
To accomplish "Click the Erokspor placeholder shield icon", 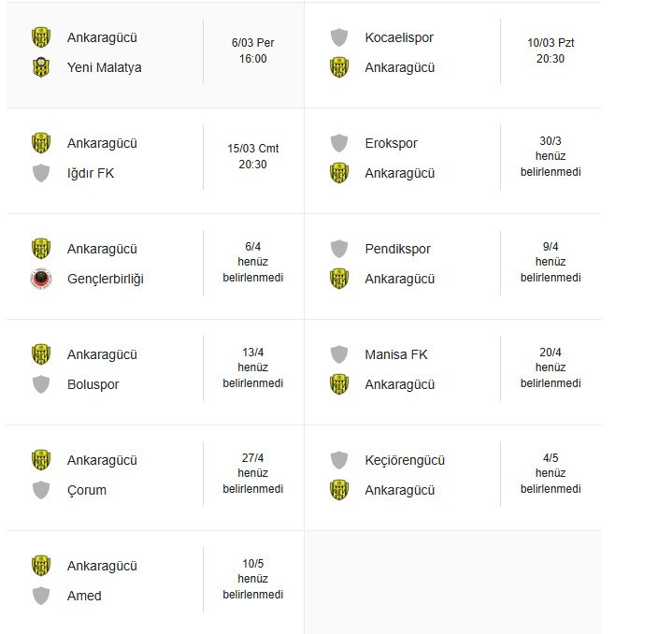I will click(339, 143).
